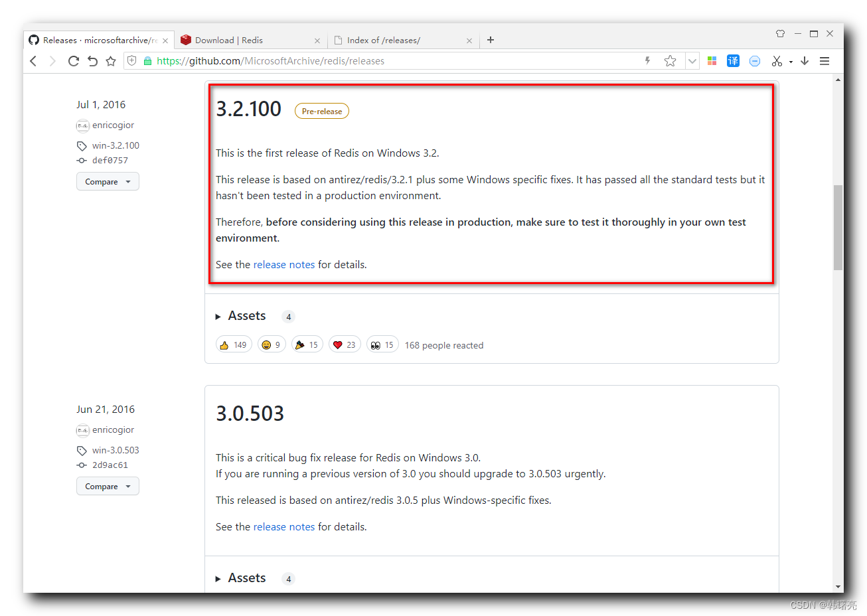Open commit def0757
Viewport: 867px width, 616px height.
(110, 160)
